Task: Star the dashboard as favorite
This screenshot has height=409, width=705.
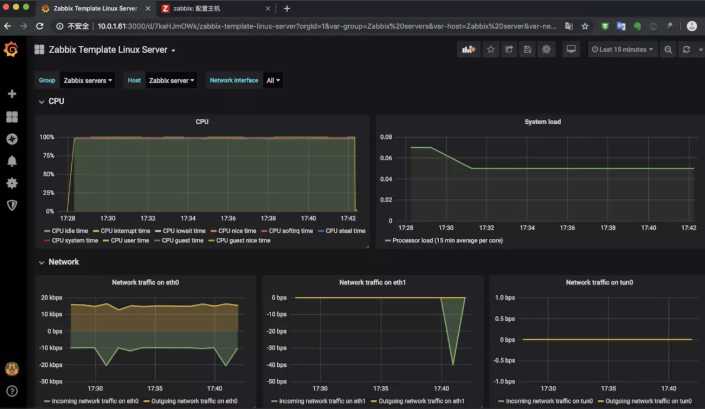Action: tap(491, 49)
